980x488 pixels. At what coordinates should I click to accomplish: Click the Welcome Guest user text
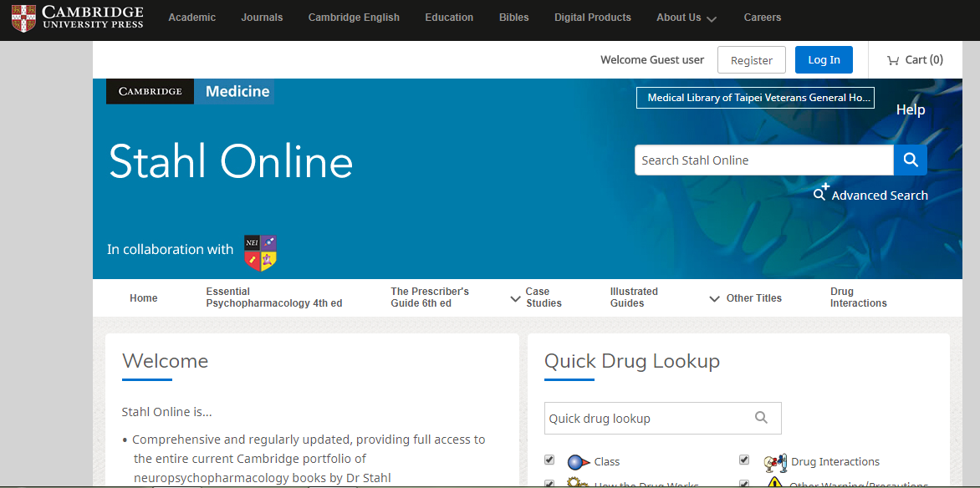coord(652,60)
